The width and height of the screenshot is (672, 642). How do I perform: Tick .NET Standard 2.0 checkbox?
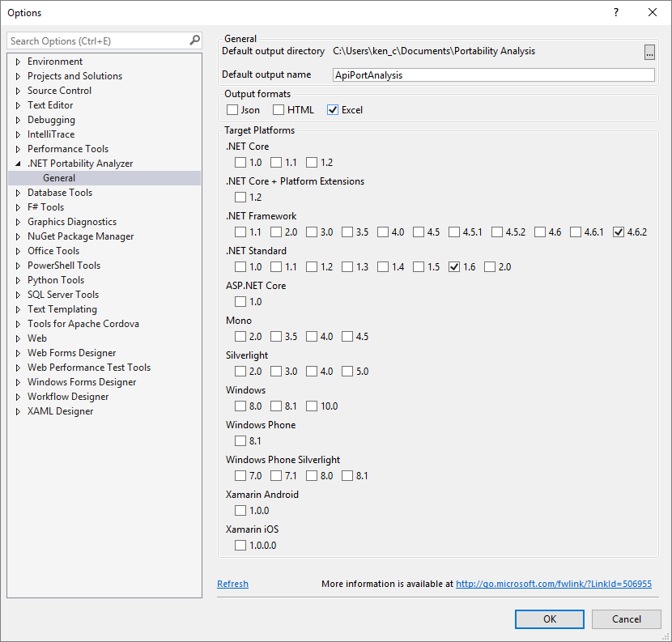point(490,267)
